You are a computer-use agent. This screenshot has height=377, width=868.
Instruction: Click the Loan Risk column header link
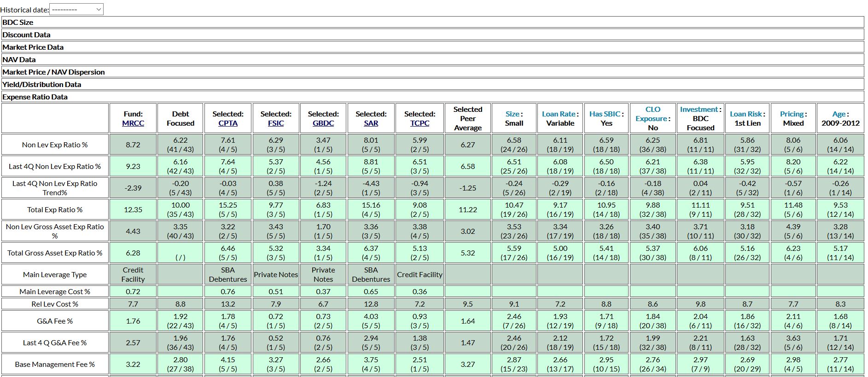(746, 114)
